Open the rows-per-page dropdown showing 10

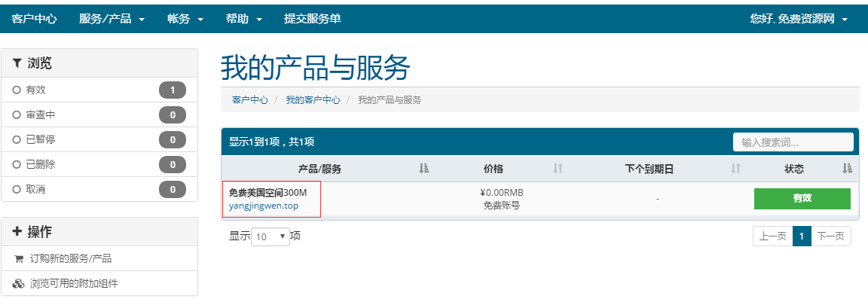(x=270, y=236)
